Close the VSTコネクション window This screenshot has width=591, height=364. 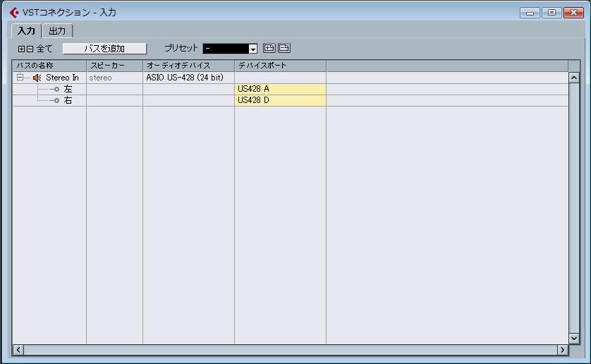[x=573, y=13]
